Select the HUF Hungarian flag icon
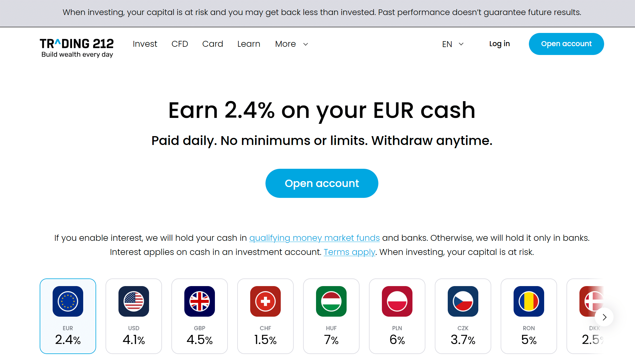This screenshot has height=364, width=635. tap(331, 301)
